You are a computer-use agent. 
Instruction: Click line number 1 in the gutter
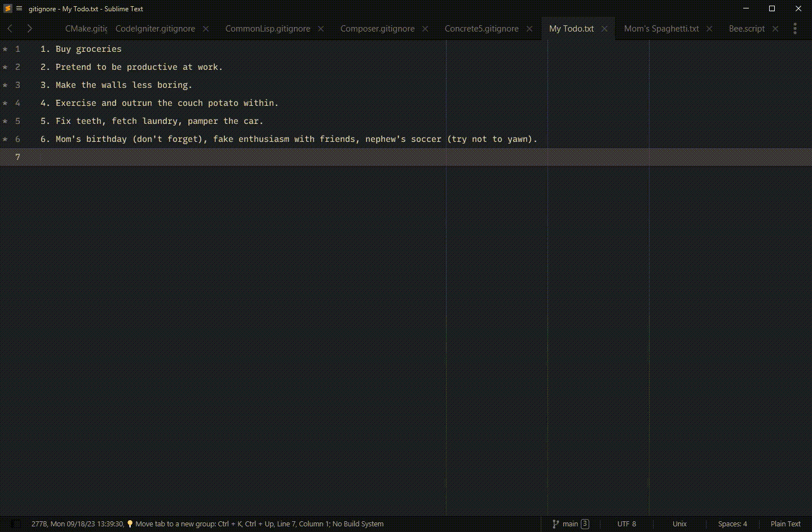[x=17, y=49]
